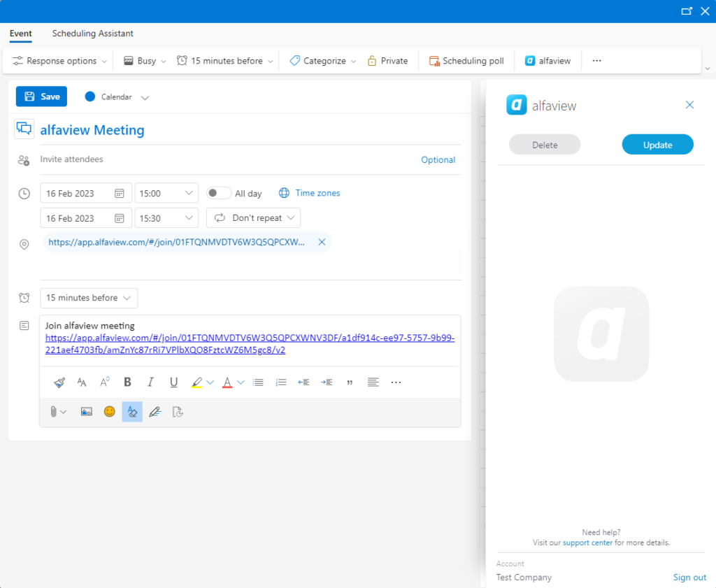Viewport: 716px width, 588px height.
Task: Start drawing with the ink pen tool
Action: (x=155, y=412)
